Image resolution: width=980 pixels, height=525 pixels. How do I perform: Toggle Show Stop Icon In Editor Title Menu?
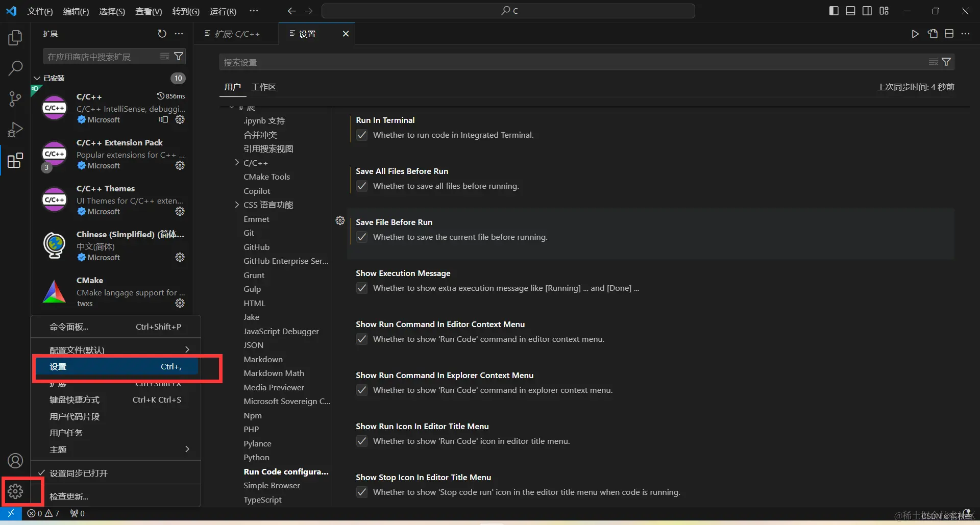362,492
